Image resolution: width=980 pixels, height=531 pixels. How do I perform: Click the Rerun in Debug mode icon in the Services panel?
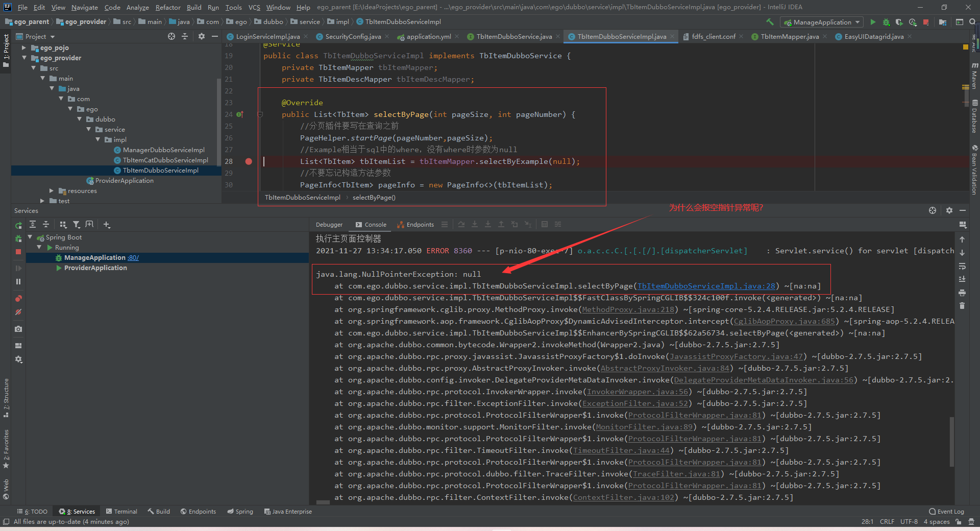coord(18,238)
